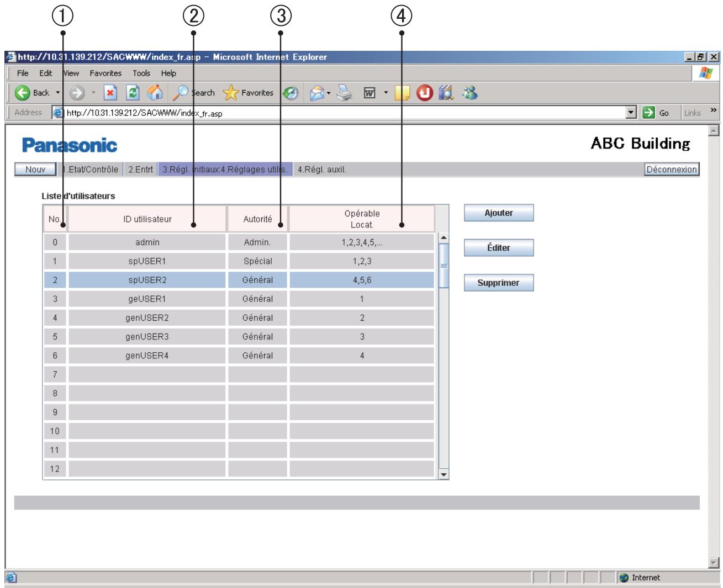
Task: Click the red circular U icon
Action: coord(424,93)
